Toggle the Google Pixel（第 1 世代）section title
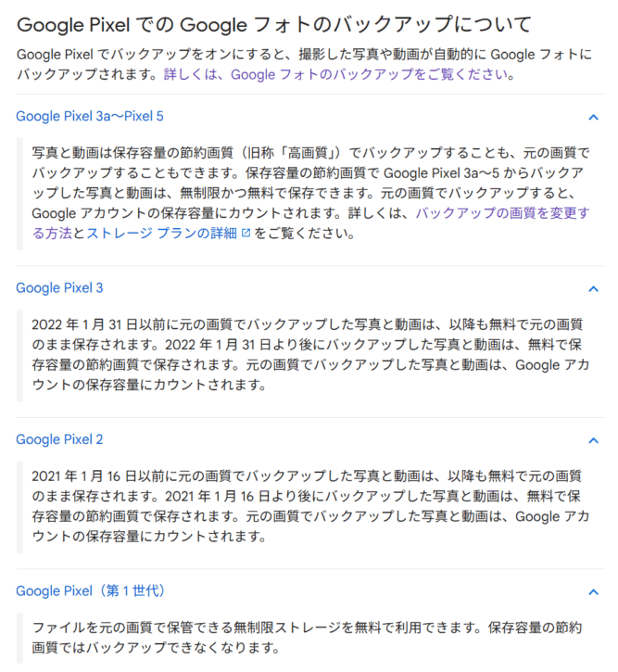 [91, 590]
